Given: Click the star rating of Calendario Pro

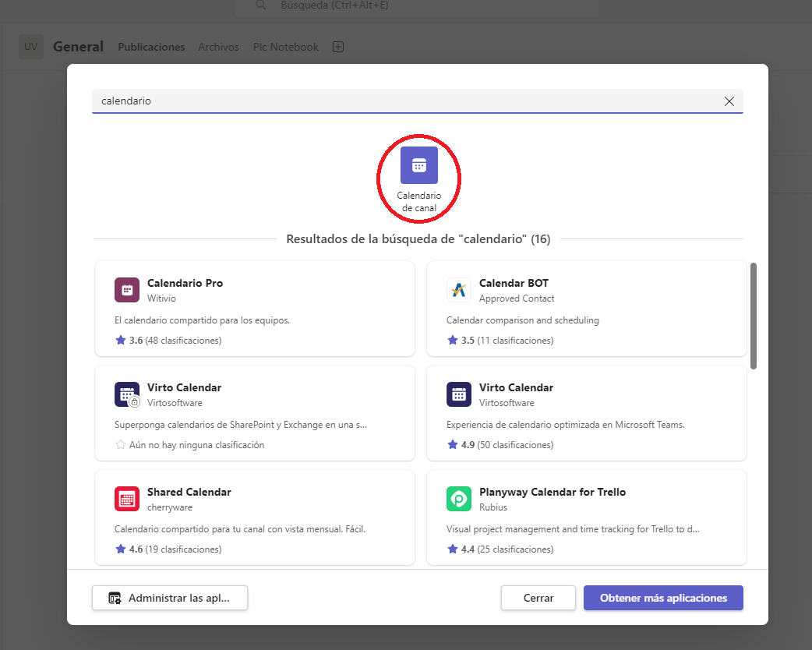Looking at the screenshot, I should tap(121, 341).
